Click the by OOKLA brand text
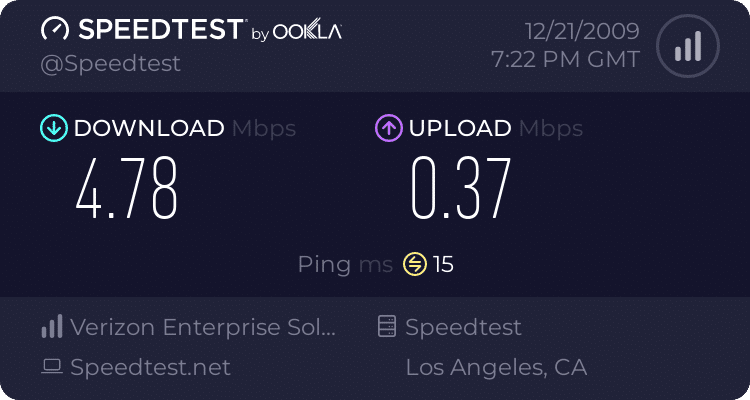The width and height of the screenshot is (750, 400). coord(297,32)
